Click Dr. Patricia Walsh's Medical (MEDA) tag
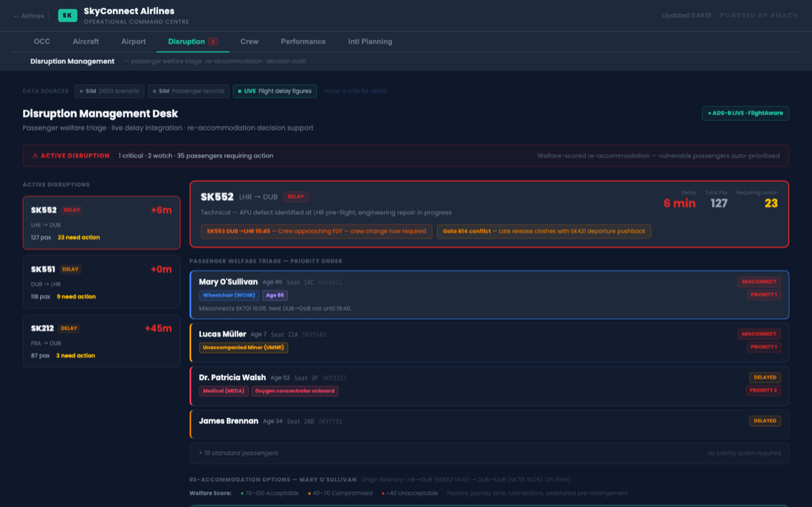The width and height of the screenshot is (812, 507). tap(224, 391)
